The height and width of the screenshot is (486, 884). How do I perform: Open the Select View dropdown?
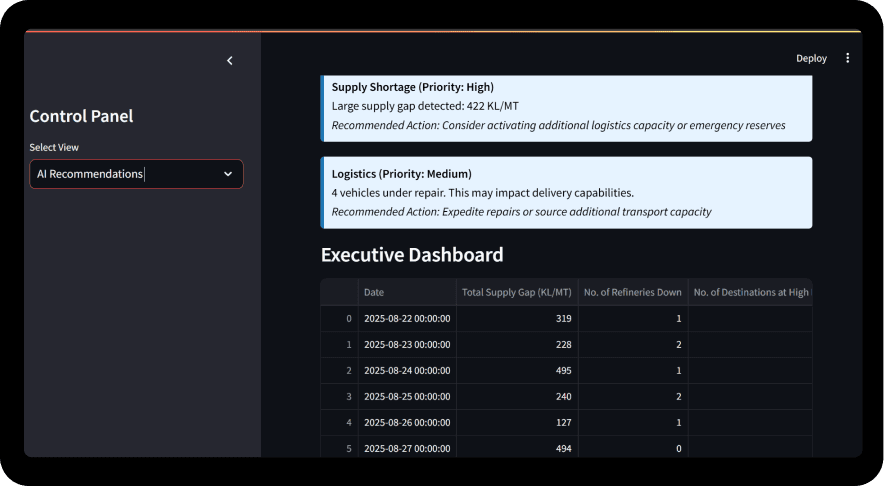[136, 174]
